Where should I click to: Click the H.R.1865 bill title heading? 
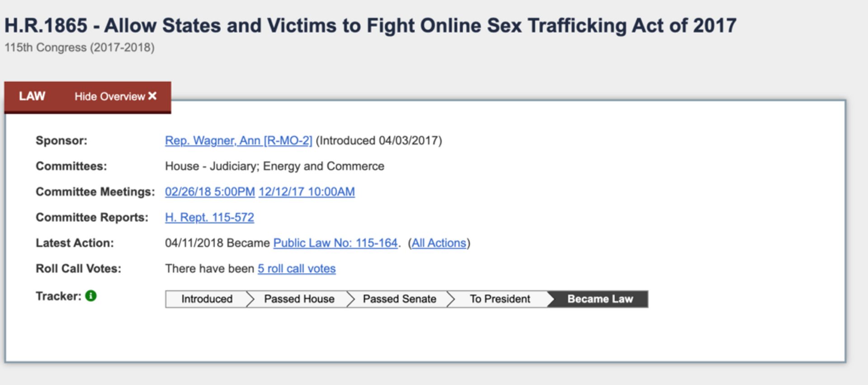click(370, 26)
